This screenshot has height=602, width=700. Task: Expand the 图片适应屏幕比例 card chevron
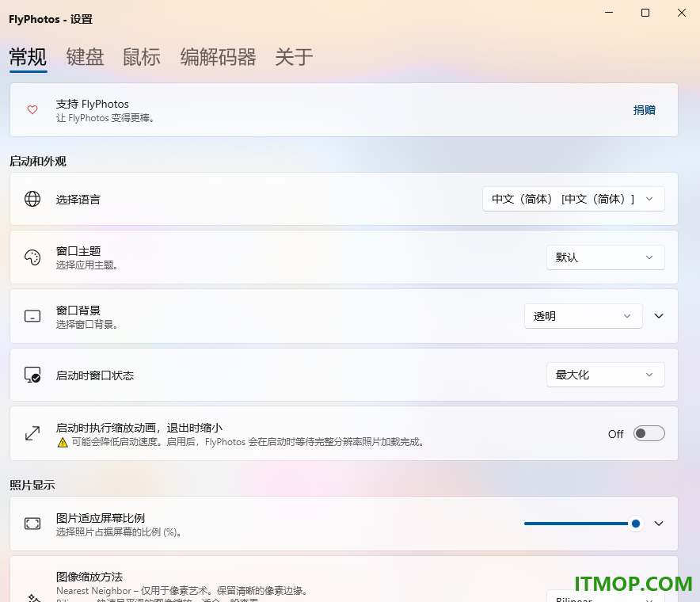[x=659, y=524]
